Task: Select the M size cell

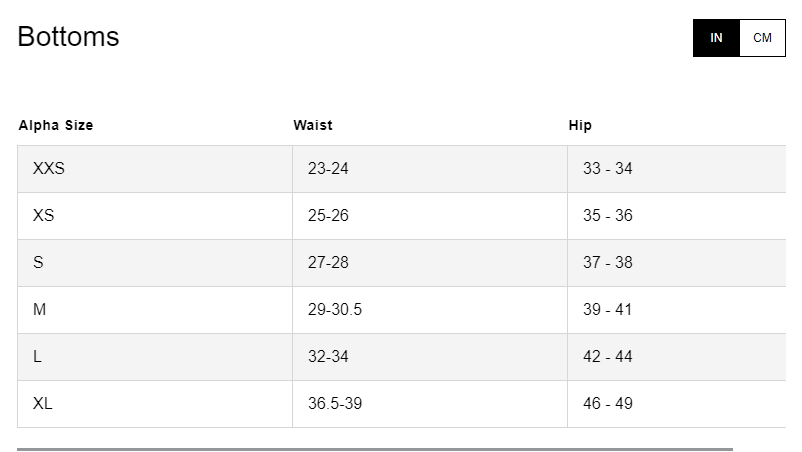Action: (x=40, y=310)
